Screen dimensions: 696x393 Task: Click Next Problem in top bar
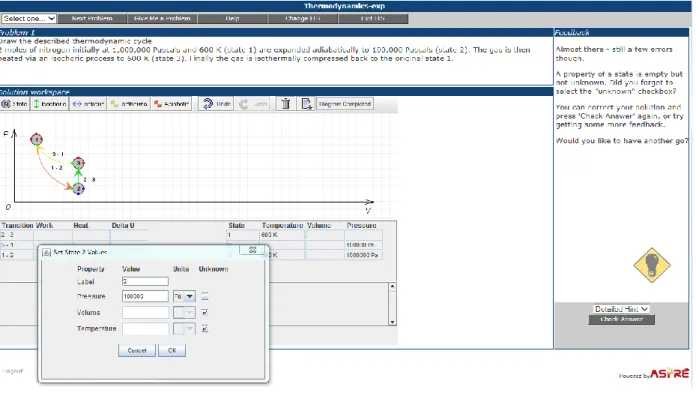92,19
